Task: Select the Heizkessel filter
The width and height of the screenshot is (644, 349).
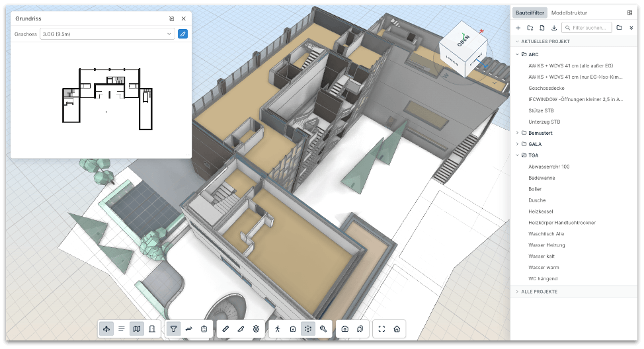Action: pyautogui.click(x=540, y=212)
